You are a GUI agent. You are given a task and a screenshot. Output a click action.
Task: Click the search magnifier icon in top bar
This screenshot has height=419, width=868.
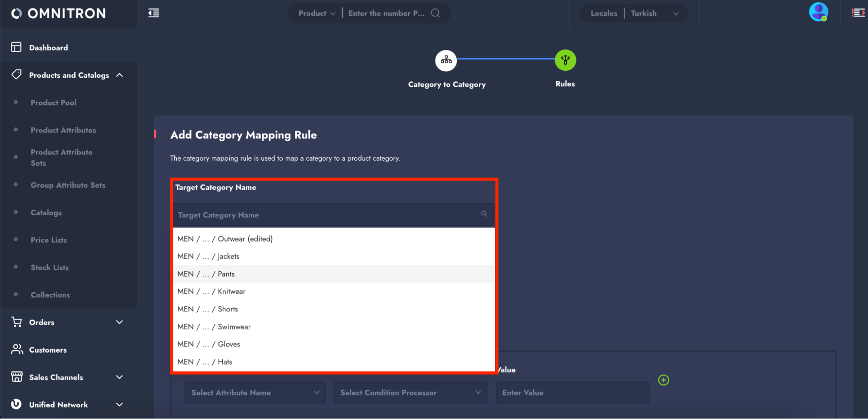tap(435, 13)
